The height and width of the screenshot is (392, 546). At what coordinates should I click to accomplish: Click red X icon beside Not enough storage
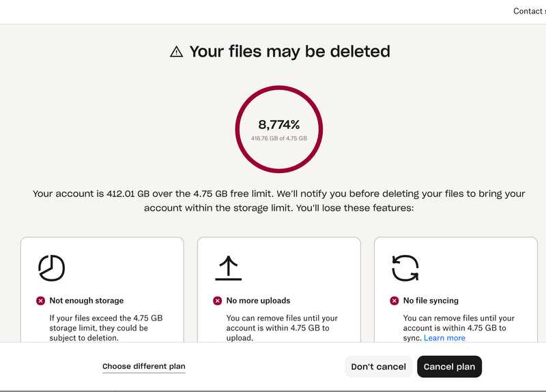pyautogui.click(x=41, y=301)
